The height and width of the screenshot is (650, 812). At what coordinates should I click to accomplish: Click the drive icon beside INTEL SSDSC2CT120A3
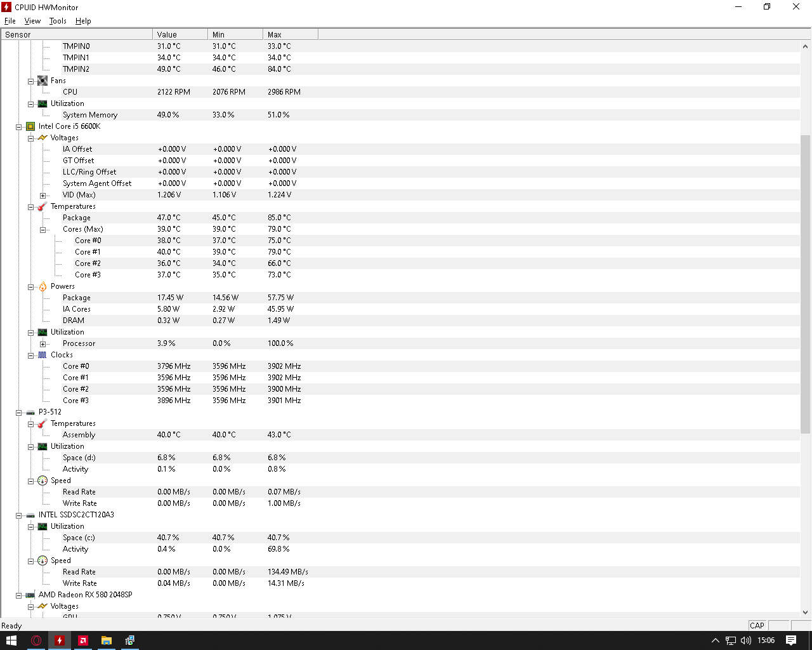click(x=30, y=515)
